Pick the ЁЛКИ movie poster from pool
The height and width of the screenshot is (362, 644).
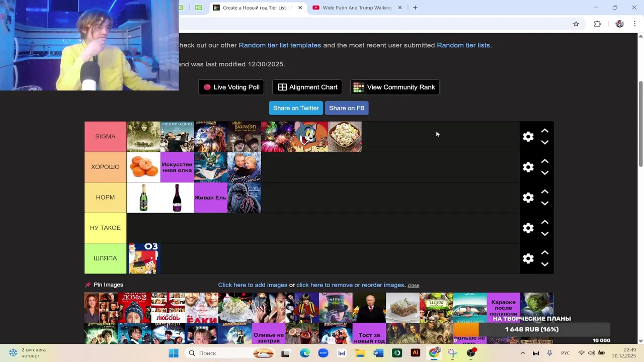(x=202, y=308)
